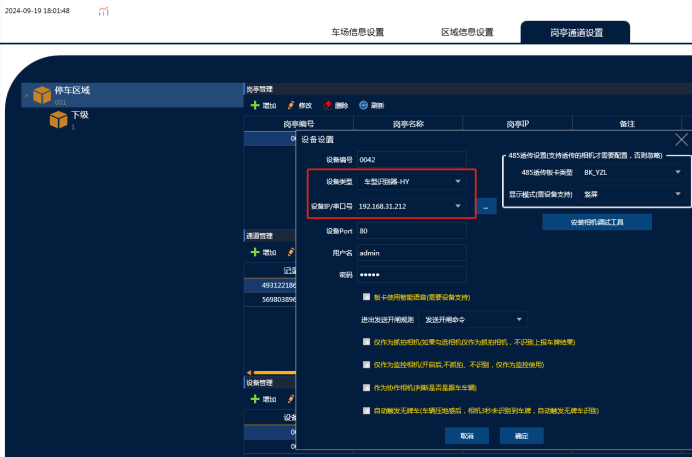Enable 仅作为抓拍相机 checkbox

(x=366, y=342)
